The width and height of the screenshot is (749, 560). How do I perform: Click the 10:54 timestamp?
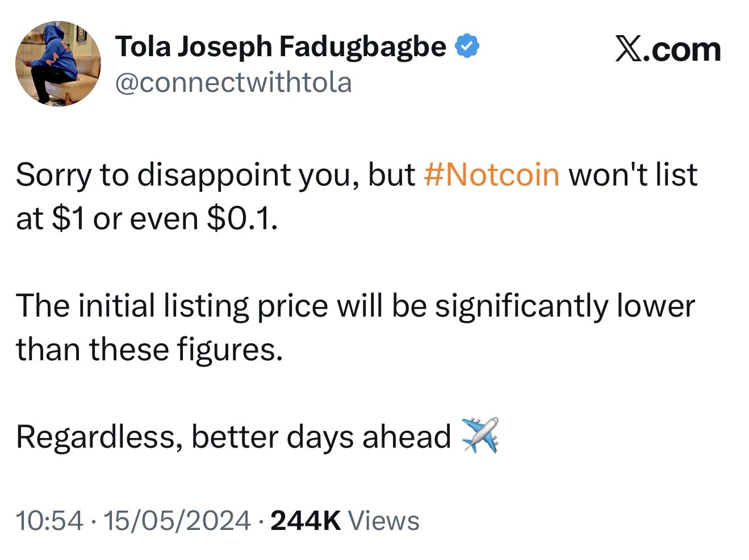coord(50,520)
